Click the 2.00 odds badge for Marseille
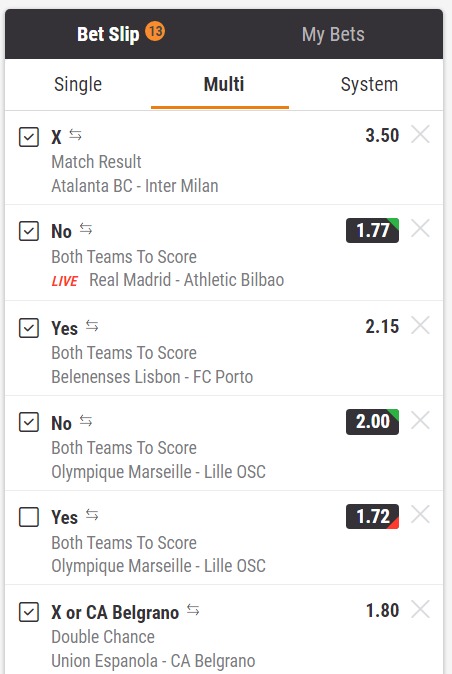This screenshot has height=674, width=452. (373, 422)
